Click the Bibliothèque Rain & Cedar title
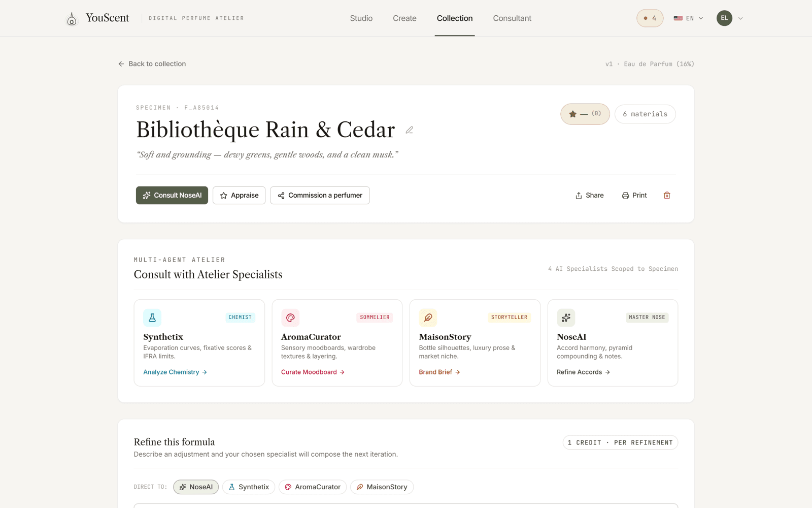Image resolution: width=812 pixels, height=508 pixels. tap(265, 130)
